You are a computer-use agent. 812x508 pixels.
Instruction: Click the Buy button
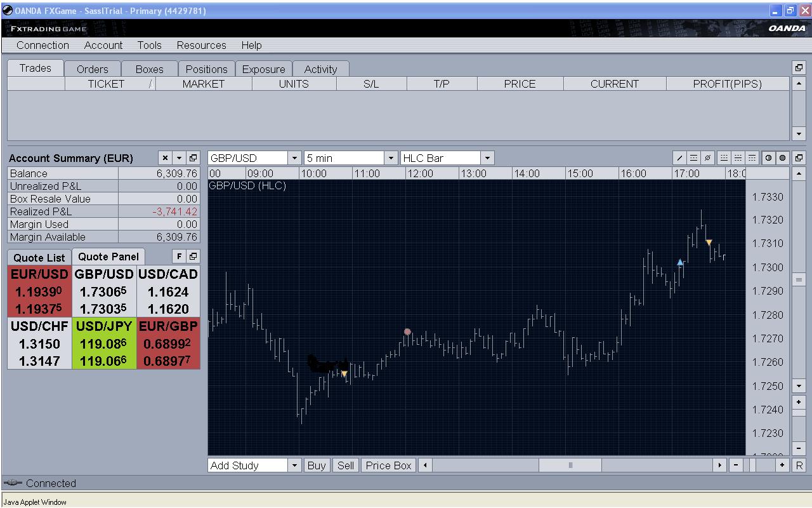coord(317,465)
